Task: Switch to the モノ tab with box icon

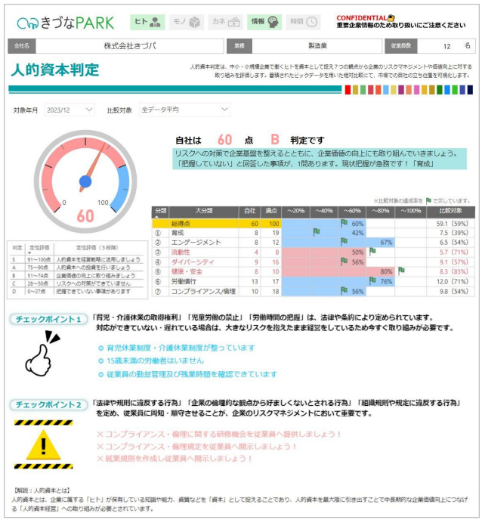Action: (186, 22)
